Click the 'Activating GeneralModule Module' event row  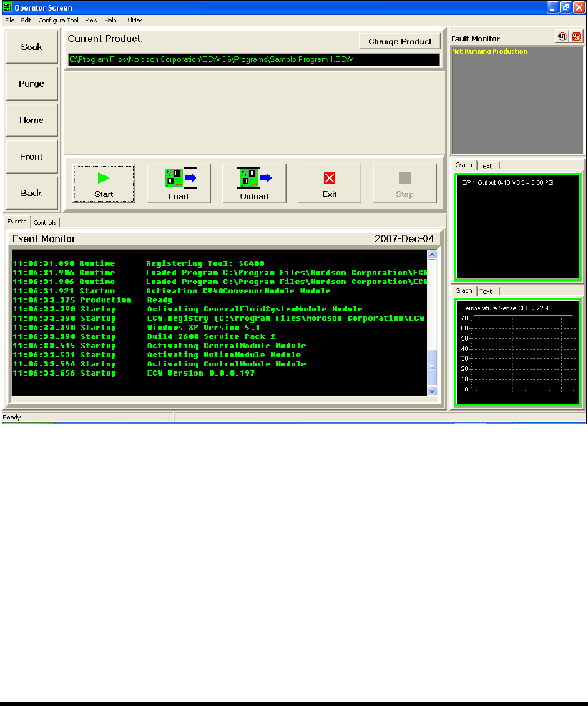pyautogui.click(x=220, y=346)
